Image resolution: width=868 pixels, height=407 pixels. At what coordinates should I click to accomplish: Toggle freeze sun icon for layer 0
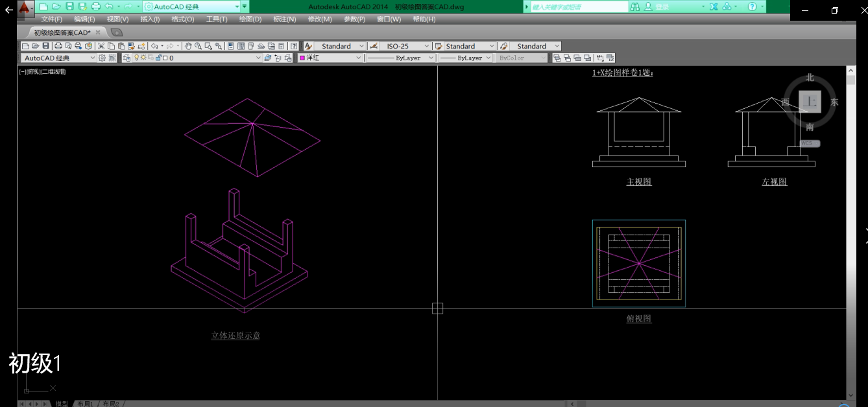click(x=144, y=58)
